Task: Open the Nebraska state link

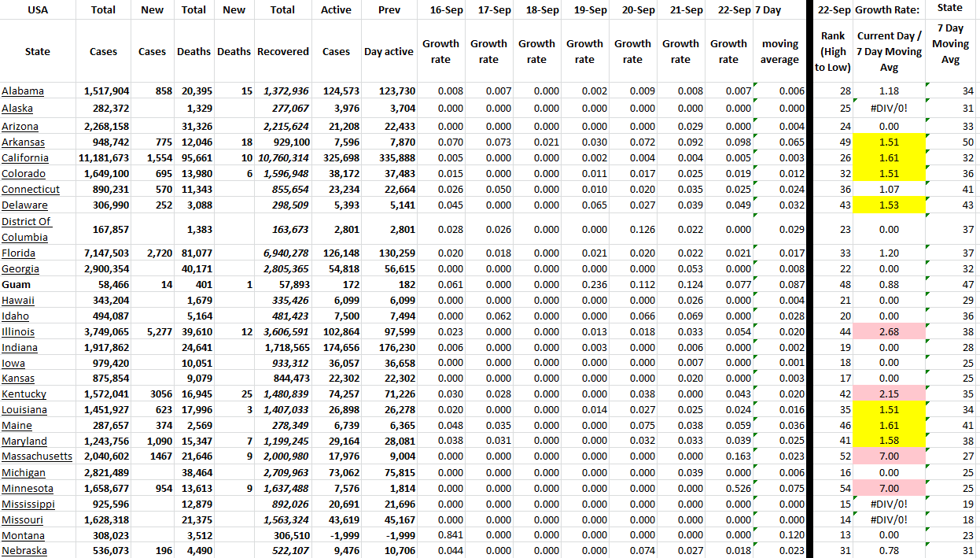Action: (x=24, y=551)
